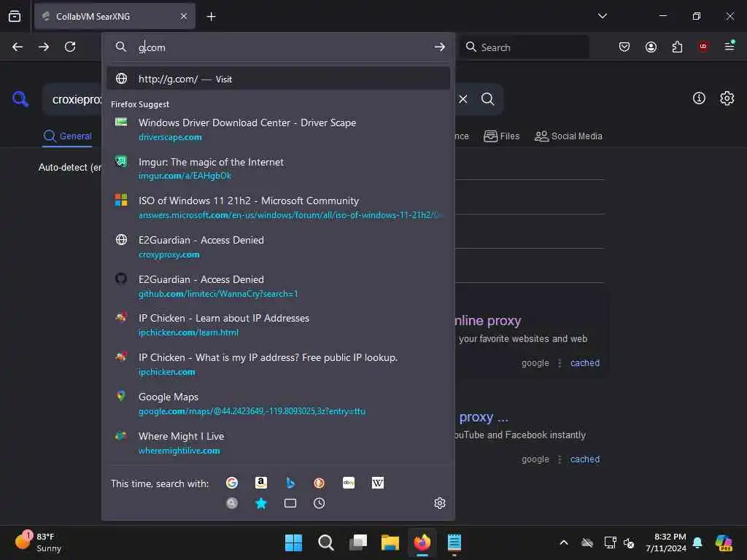This screenshot has height=560, width=747.
Task: Open the weather widget showing 83°F
Action: pos(38,542)
